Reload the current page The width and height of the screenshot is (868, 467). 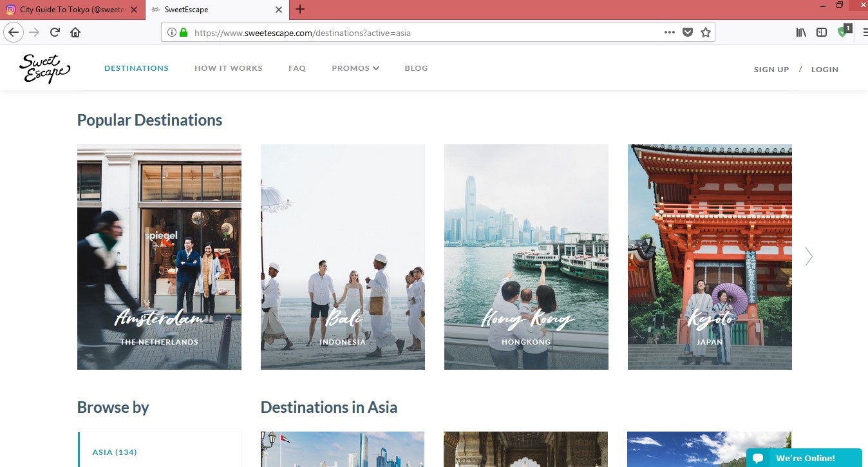pos(55,32)
